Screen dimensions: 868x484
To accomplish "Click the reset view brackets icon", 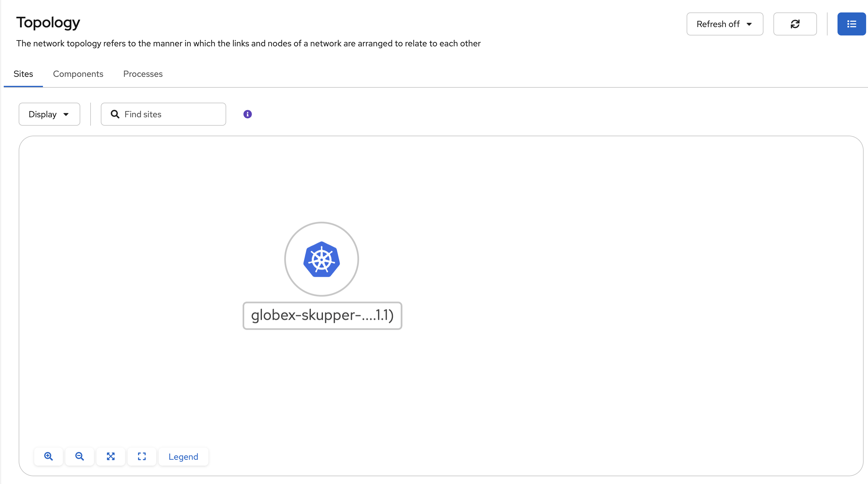I will 142,456.
